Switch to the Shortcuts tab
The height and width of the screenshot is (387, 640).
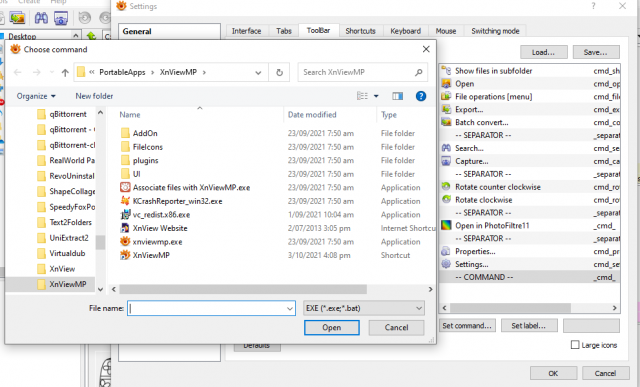point(360,31)
